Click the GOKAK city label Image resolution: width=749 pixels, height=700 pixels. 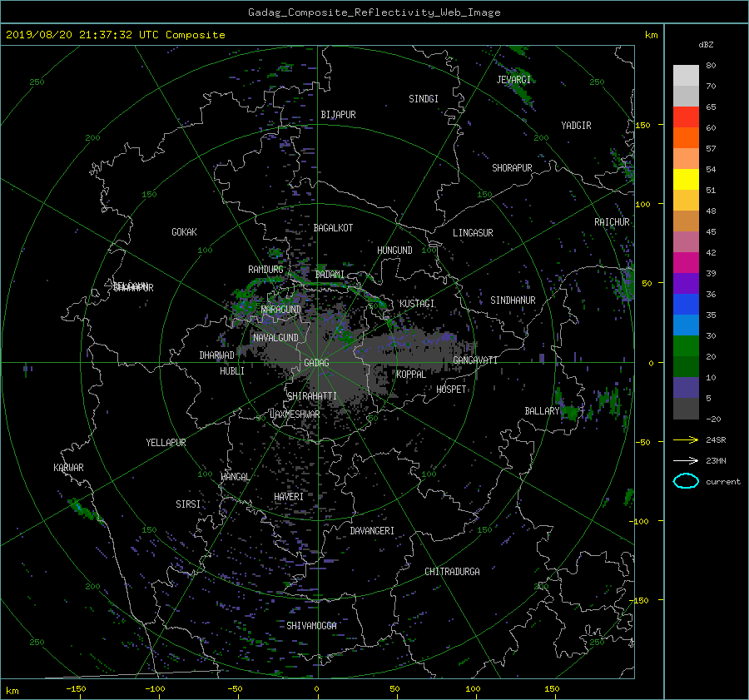pyautogui.click(x=184, y=232)
